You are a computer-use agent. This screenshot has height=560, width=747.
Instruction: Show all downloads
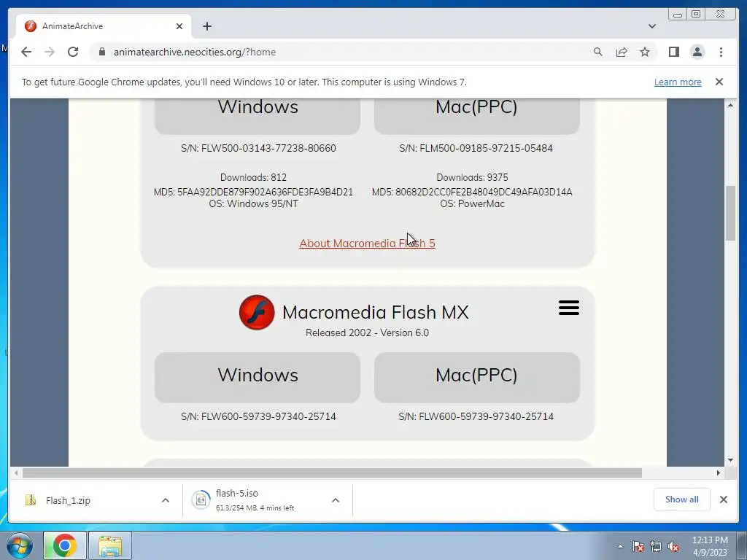(x=682, y=499)
